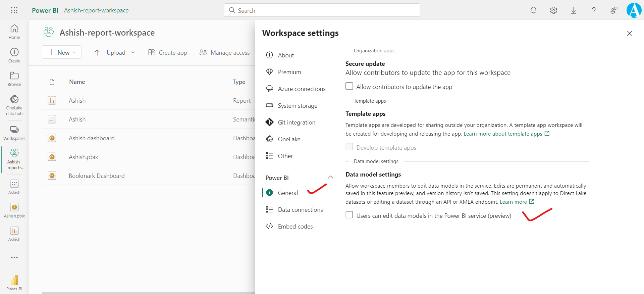Open the New item dropdown
644x294 pixels.
tap(62, 52)
